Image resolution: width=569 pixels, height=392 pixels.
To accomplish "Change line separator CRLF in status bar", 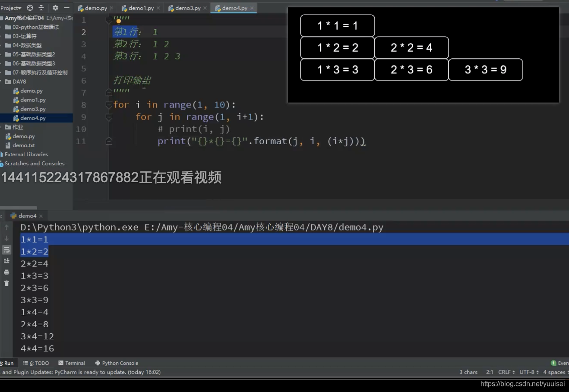I will (506, 372).
